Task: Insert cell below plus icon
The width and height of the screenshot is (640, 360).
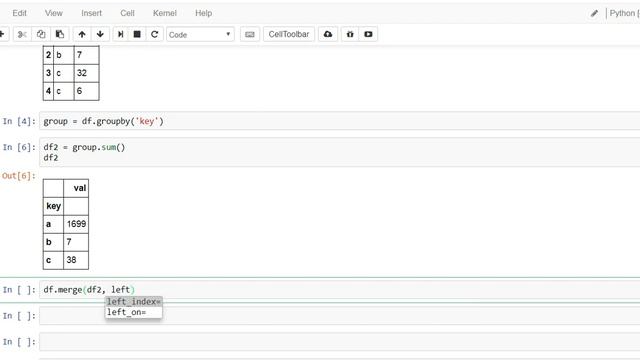Action: click(2, 34)
